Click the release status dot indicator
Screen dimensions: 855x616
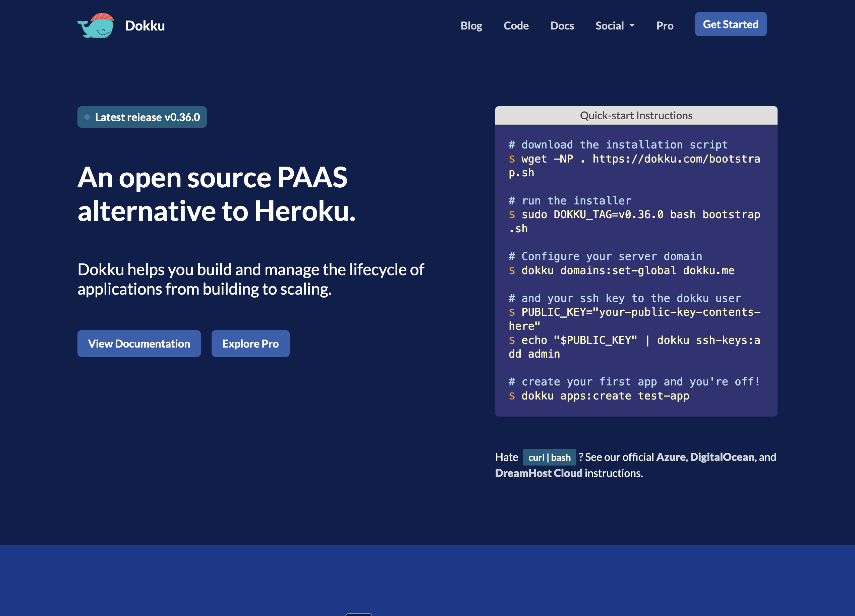coord(88,117)
